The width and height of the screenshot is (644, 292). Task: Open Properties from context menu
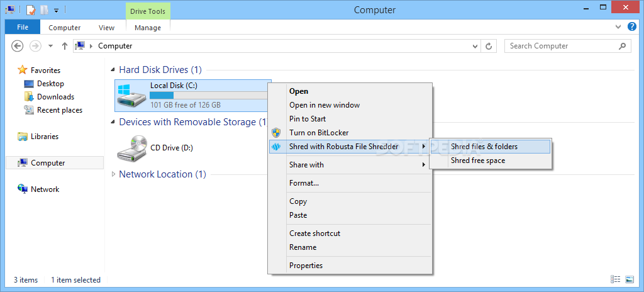[350, 266]
